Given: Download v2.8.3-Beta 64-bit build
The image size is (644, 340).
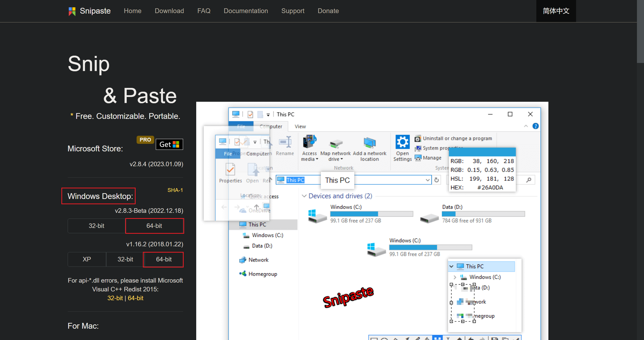Looking at the screenshot, I should (x=154, y=226).
